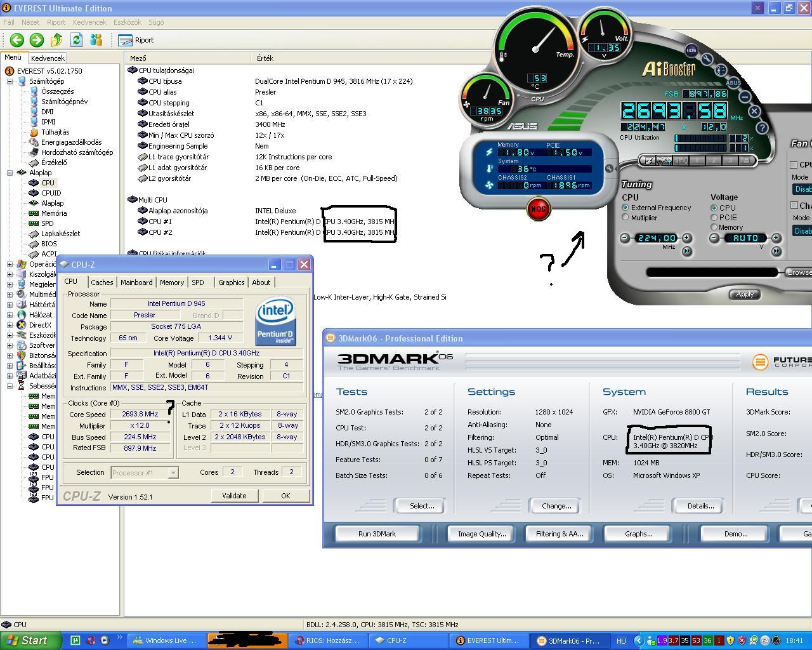Switch to CPU-Z Mainboard tab
The height and width of the screenshot is (650, 812).
pos(136,282)
